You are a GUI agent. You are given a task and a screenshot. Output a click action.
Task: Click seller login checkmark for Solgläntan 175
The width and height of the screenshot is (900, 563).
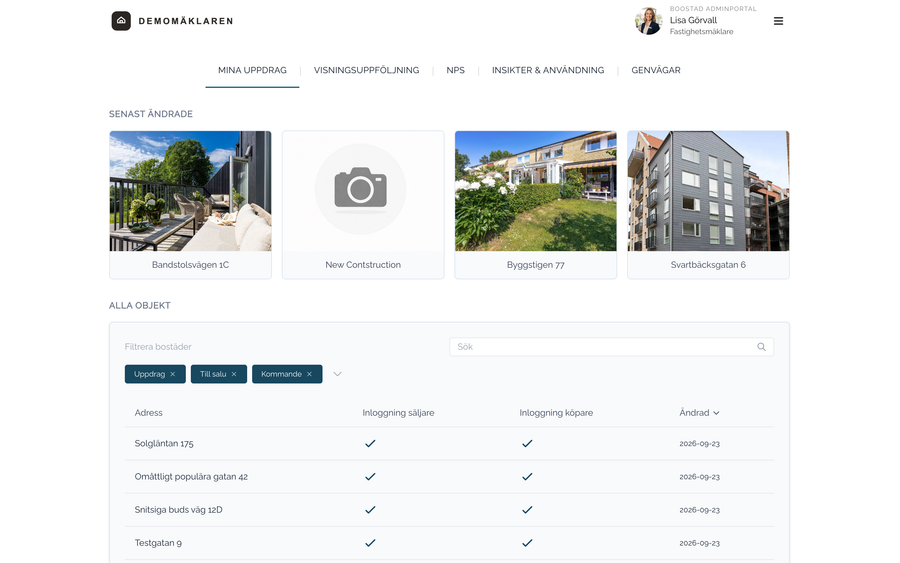click(x=370, y=443)
